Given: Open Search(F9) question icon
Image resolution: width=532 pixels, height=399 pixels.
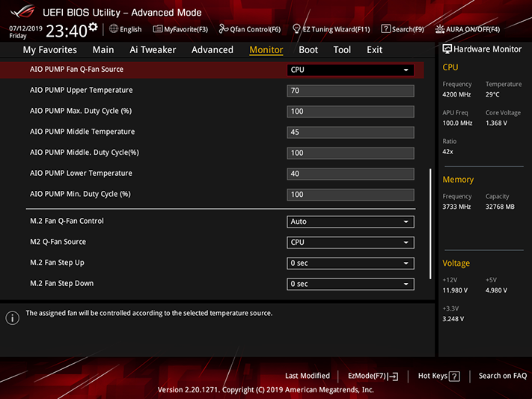Looking at the screenshot, I should pyautogui.click(x=385, y=29).
